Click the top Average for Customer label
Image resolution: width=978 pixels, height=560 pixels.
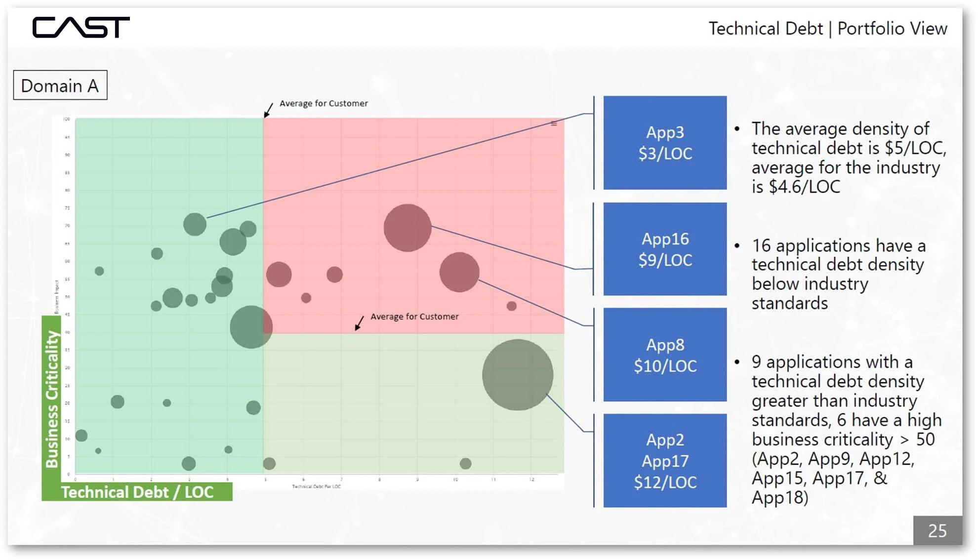324,103
